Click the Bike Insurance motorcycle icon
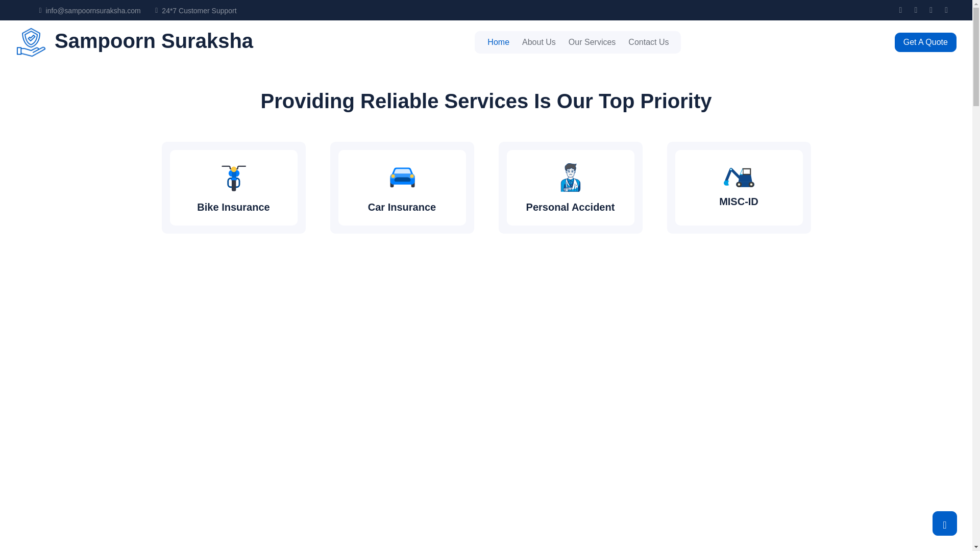This screenshot has height=551, width=980. [234, 178]
